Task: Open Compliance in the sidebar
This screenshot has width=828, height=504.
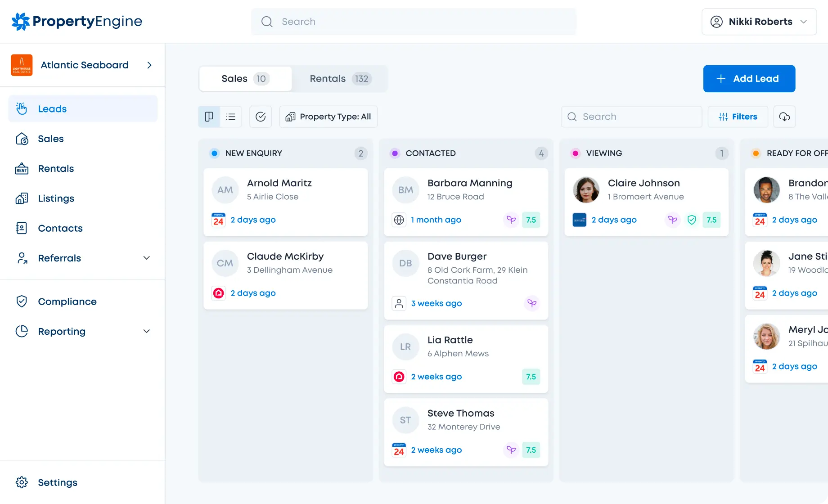Action: click(x=67, y=301)
